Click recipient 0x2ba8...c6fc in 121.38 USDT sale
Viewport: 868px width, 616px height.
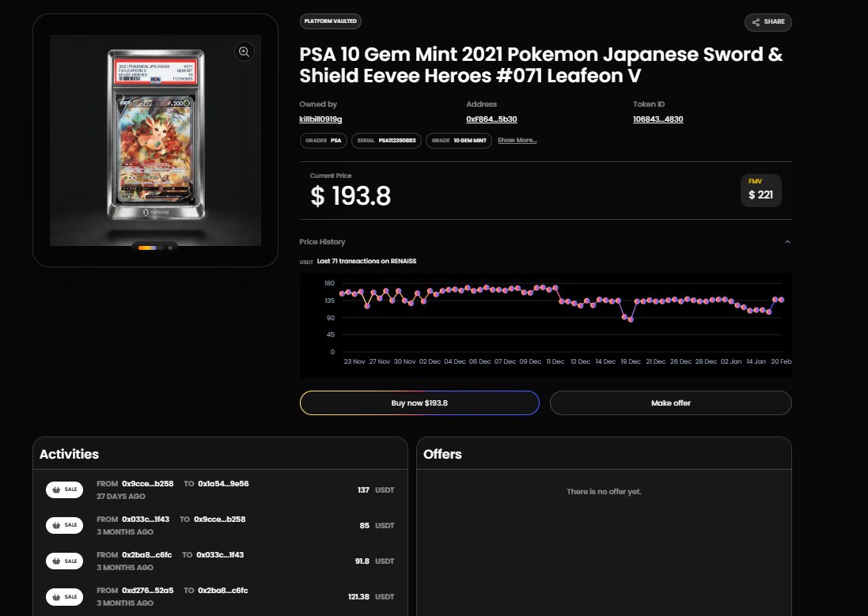coord(223,591)
